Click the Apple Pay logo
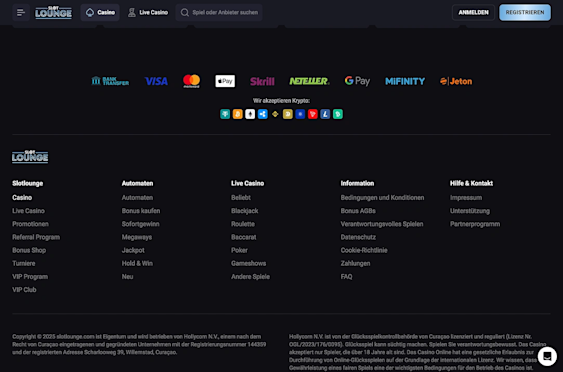This screenshot has width=563, height=372. [x=225, y=81]
